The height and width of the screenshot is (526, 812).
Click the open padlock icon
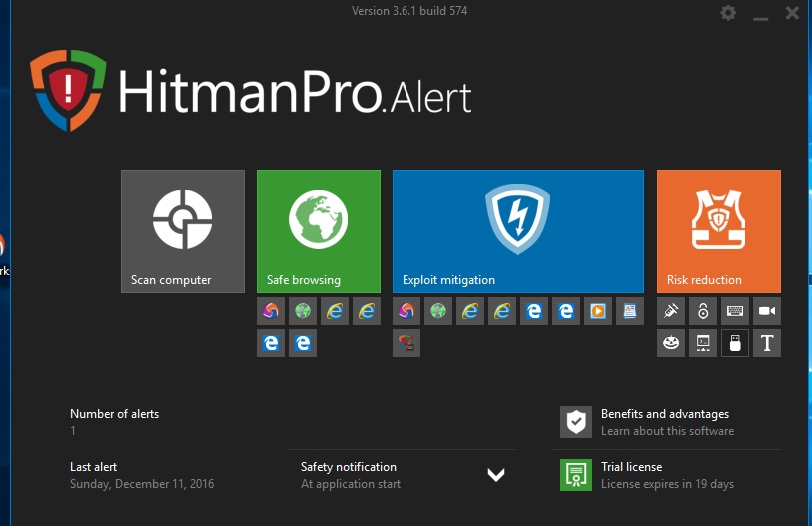pyautogui.click(x=703, y=311)
